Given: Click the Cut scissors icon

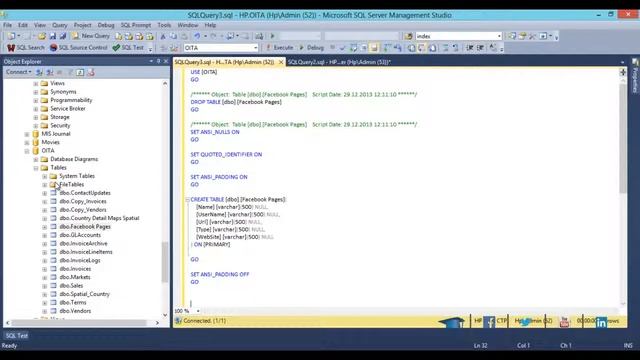Looking at the screenshot, I should [x=163, y=36].
